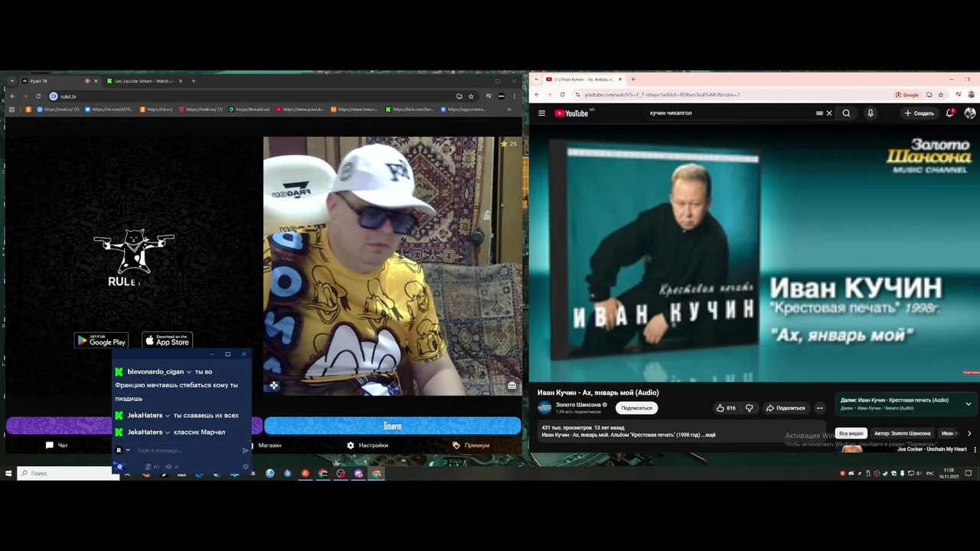Click the star rating icon on the webcam

pyautogui.click(x=504, y=144)
